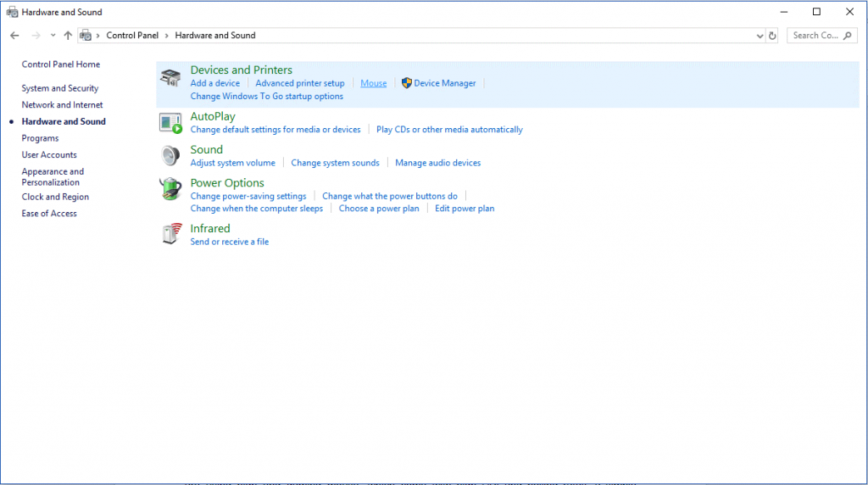Click Add a device
This screenshot has height=485, width=868.
pyautogui.click(x=215, y=83)
